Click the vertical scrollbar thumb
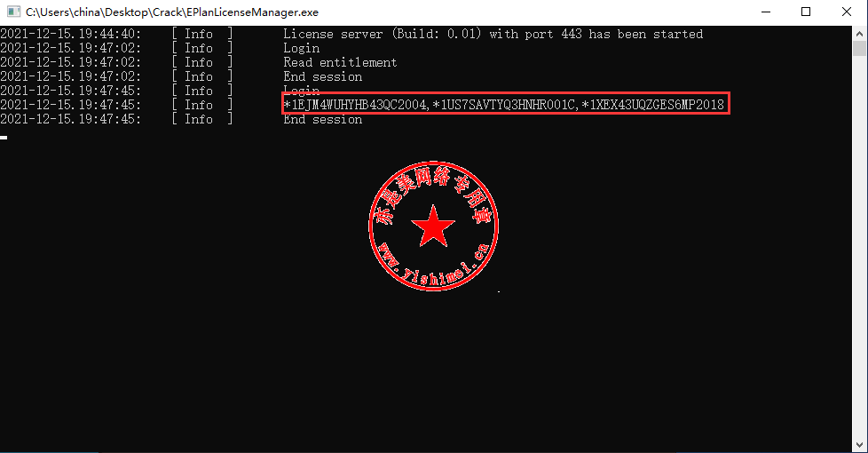 click(859, 48)
